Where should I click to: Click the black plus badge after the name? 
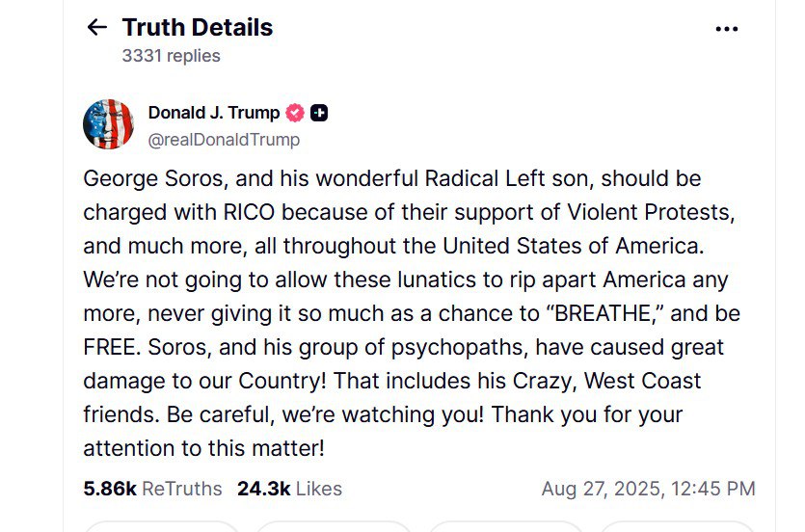click(x=319, y=113)
